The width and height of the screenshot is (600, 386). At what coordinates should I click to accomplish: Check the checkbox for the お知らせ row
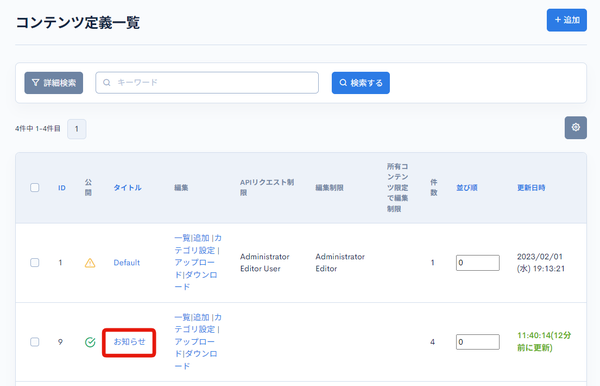coord(35,342)
